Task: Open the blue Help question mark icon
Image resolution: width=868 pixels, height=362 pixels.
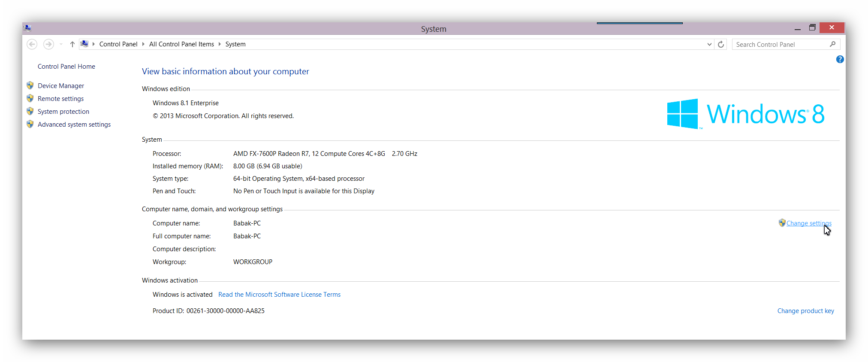Action: pyautogui.click(x=840, y=59)
